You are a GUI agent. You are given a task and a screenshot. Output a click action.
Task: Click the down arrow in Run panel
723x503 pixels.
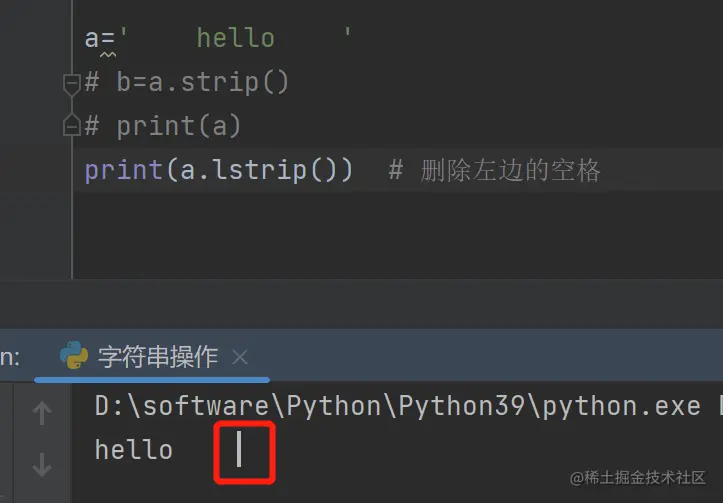coord(42,465)
